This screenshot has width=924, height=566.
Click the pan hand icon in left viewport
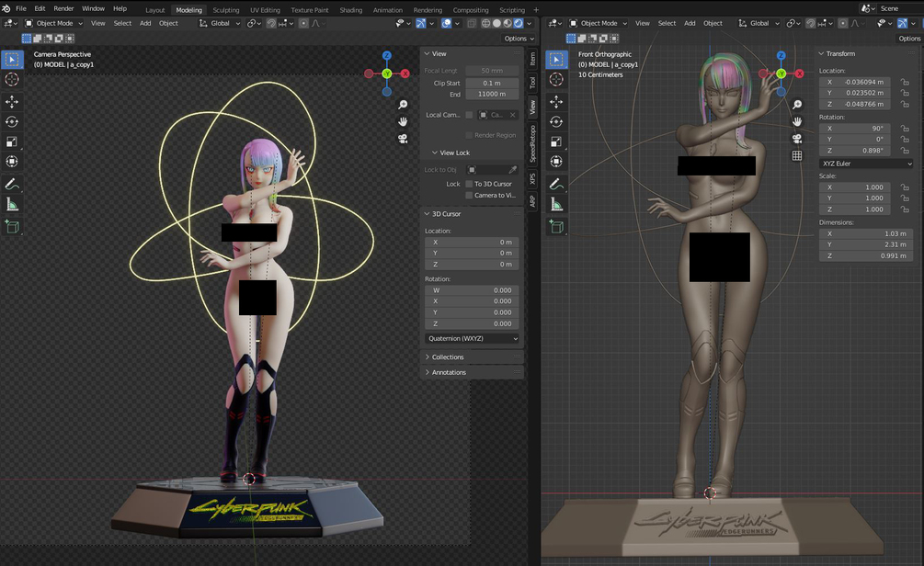click(x=403, y=121)
